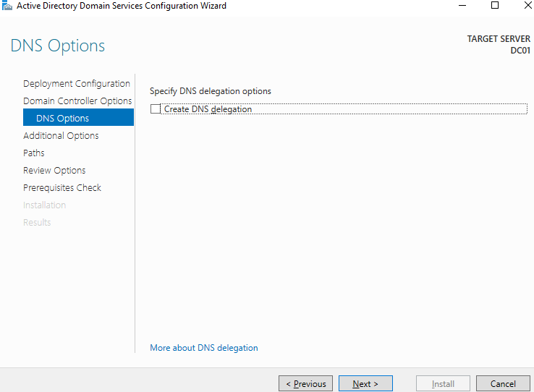The width and height of the screenshot is (534, 392).
Task: Click the Active Directory wizard window title
Action: pyautogui.click(x=122, y=6)
